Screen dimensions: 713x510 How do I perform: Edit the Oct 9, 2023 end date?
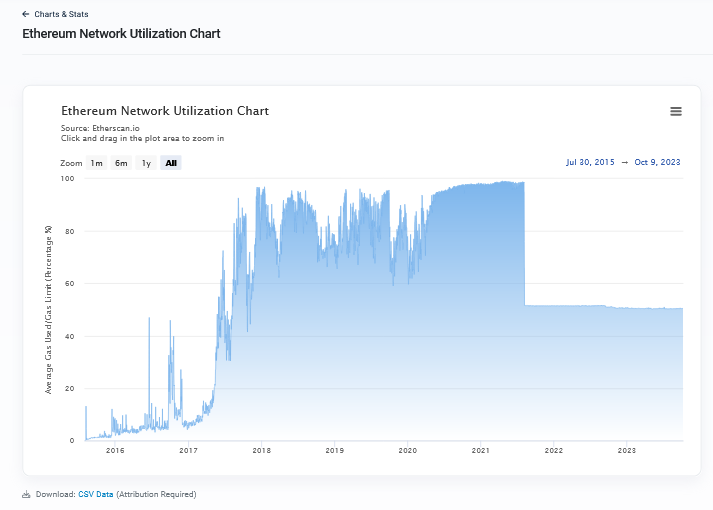(x=658, y=162)
